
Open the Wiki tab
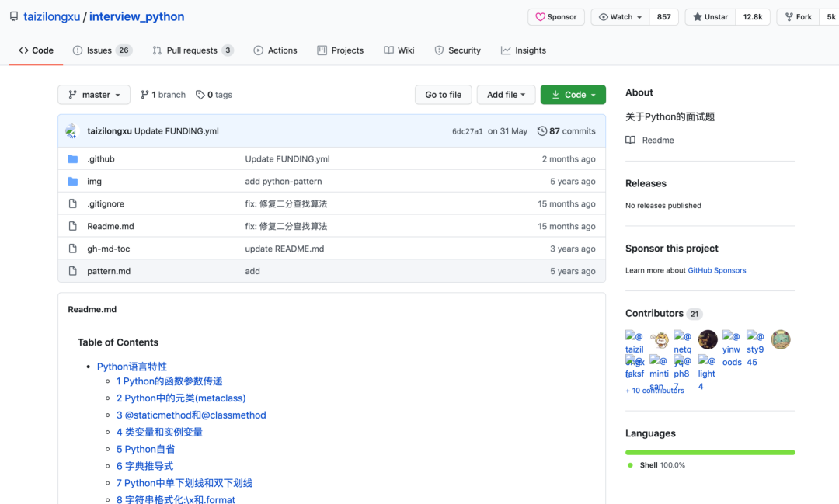399,50
